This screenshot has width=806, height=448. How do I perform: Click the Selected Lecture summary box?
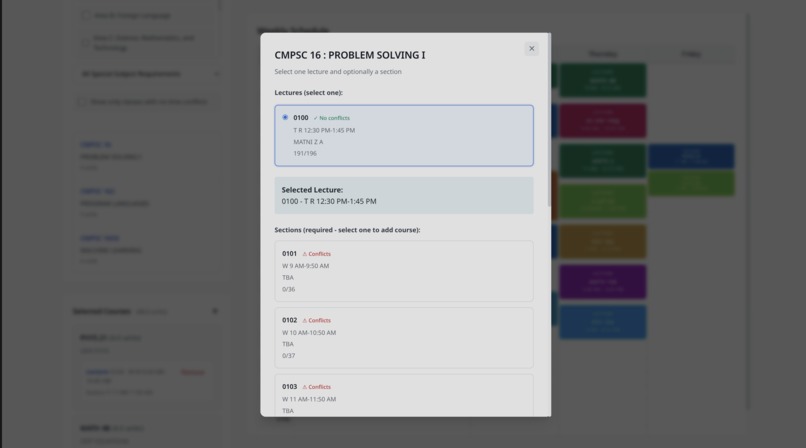point(404,196)
